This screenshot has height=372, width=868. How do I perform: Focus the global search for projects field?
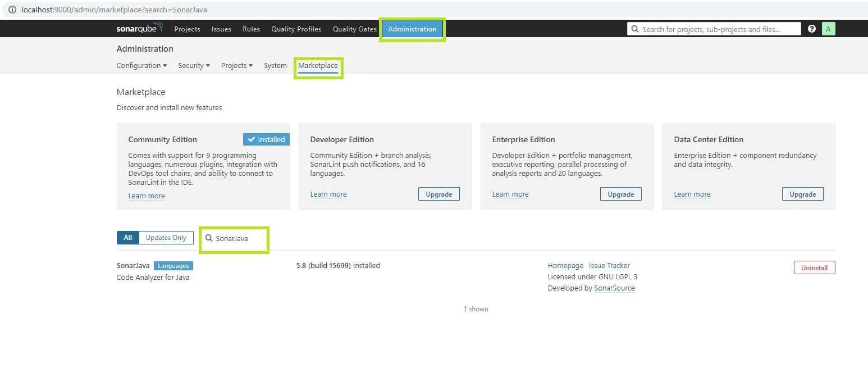point(714,29)
